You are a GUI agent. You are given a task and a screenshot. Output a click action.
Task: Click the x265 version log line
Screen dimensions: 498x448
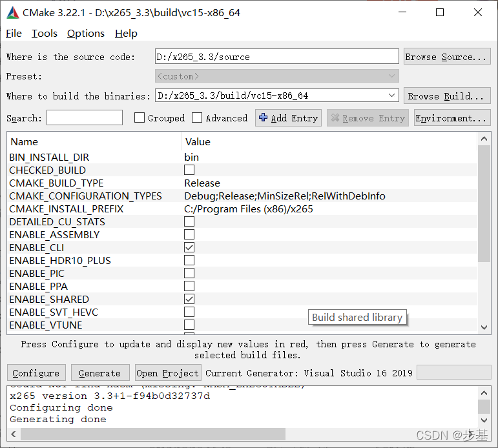point(110,396)
